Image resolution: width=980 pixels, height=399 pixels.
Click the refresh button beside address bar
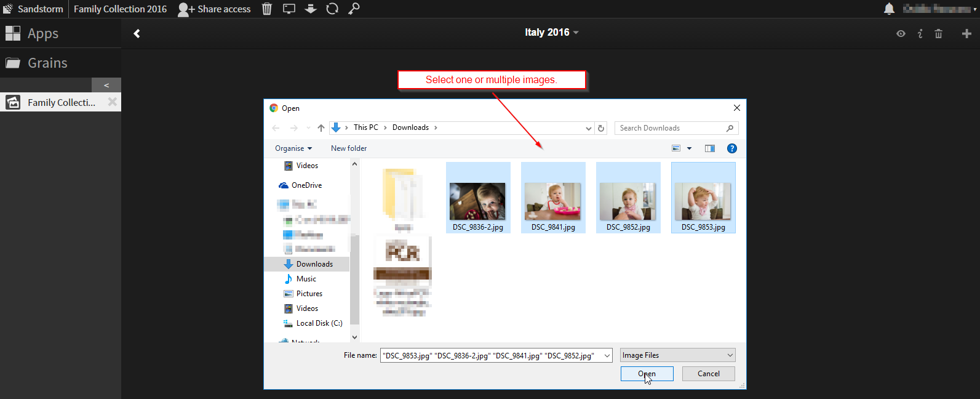[x=601, y=128]
